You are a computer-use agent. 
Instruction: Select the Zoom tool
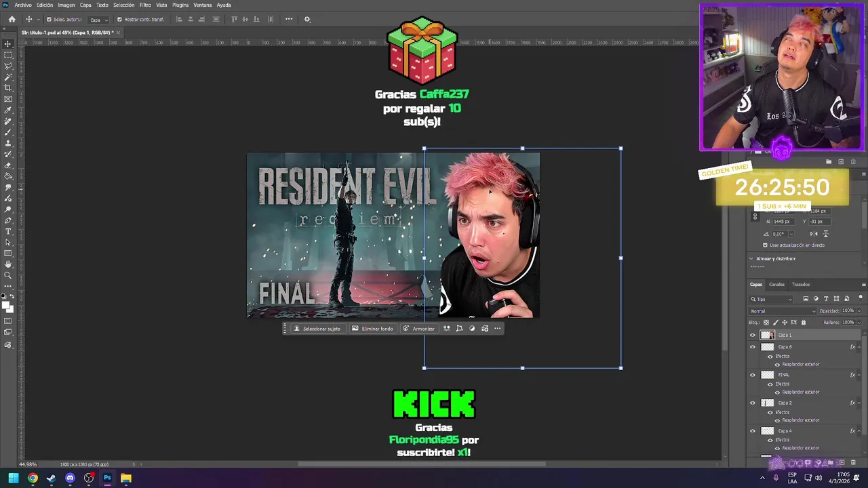pyautogui.click(x=8, y=275)
